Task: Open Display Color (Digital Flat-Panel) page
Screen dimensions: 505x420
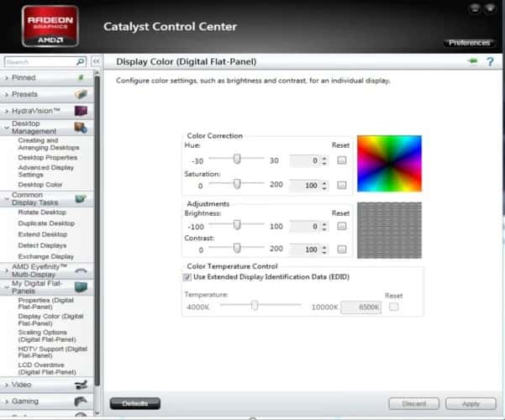Action: pos(51,319)
